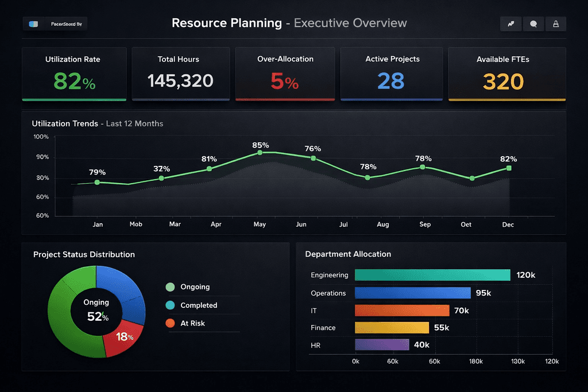Select the Over-Allocation 5% card
The height and width of the screenshot is (392, 588).
pos(285,74)
